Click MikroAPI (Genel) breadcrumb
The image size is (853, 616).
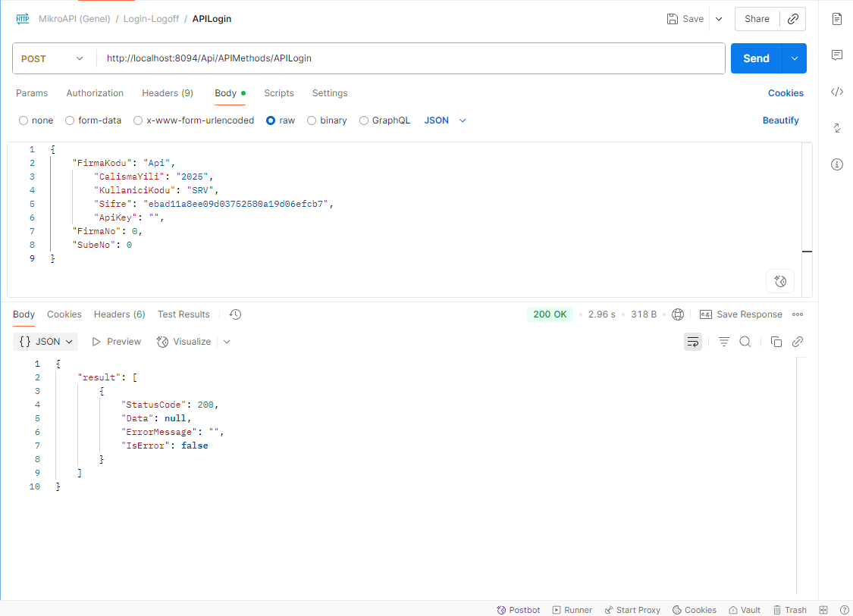tap(74, 19)
